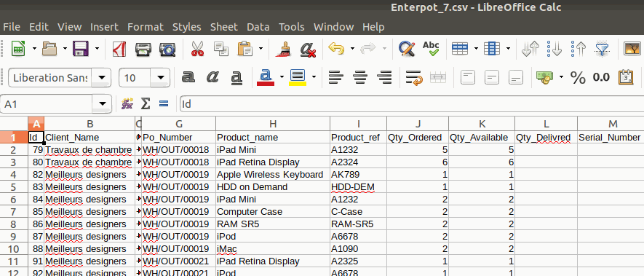Screen dimensions: 644x276
Task: Click the Copy icon
Action: 221,49
